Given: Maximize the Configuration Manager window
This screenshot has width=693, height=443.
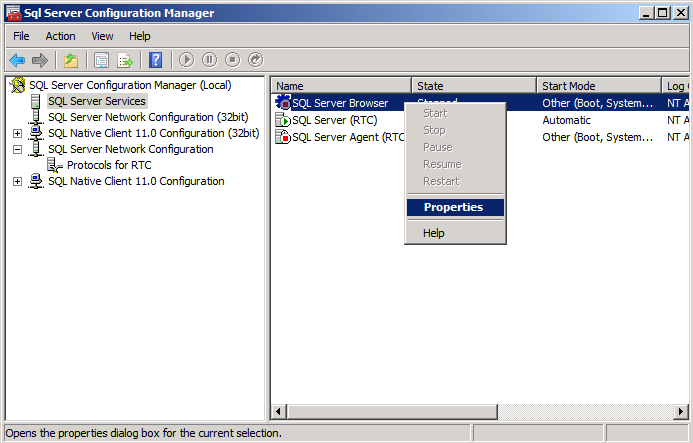Looking at the screenshot, I should click(663, 13).
